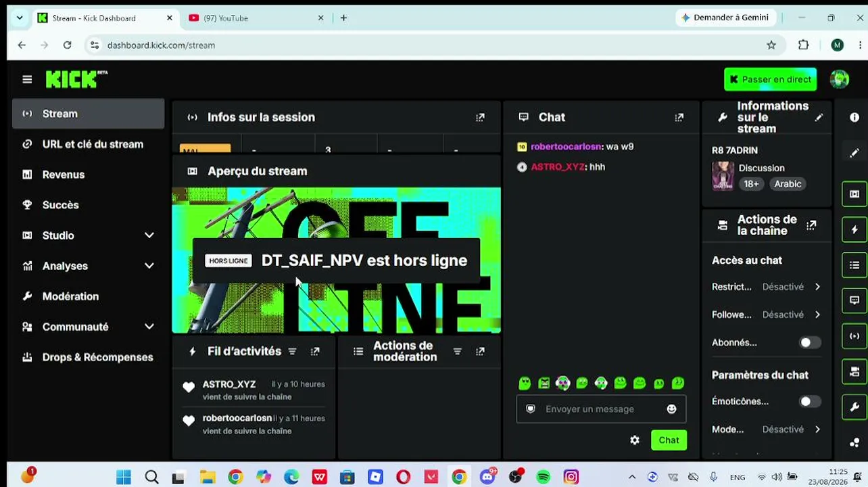
Task: Pop out the Actions de modération panel
Action: point(480,351)
